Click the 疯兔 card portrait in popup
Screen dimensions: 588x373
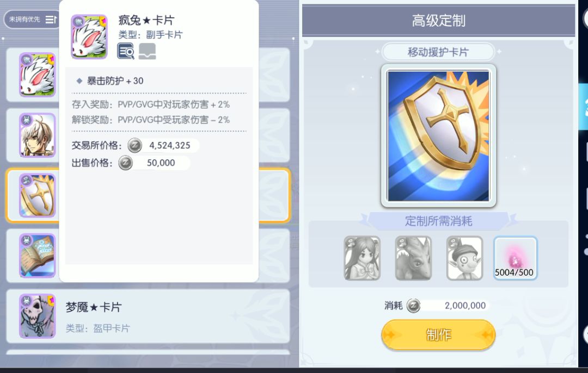89,36
